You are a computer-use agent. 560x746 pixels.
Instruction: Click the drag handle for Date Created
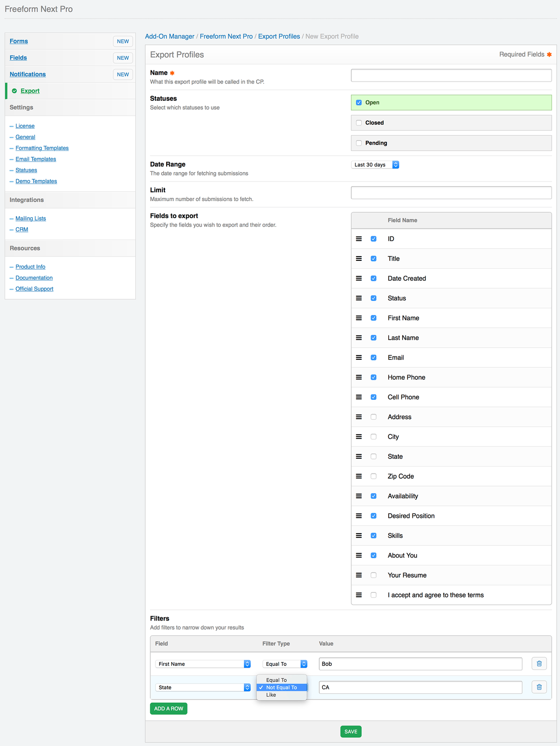pos(359,279)
